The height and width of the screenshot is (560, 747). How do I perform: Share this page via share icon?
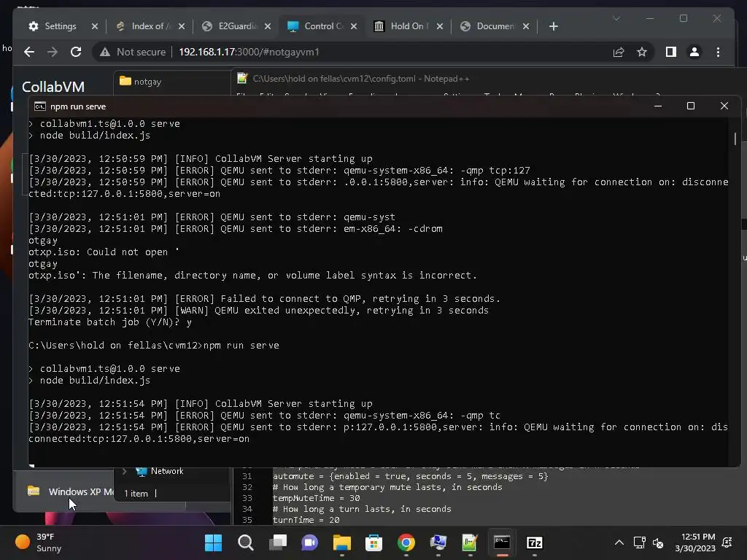619,52
